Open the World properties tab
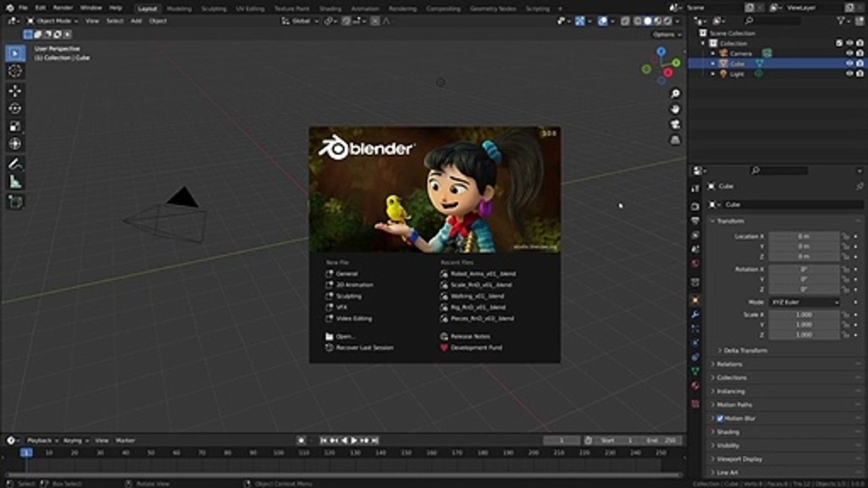This screenshot has height=488, width=868. point(695,264)
